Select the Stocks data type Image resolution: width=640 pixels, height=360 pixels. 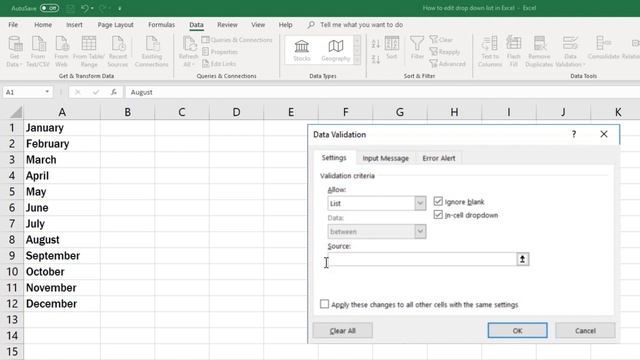302,51
